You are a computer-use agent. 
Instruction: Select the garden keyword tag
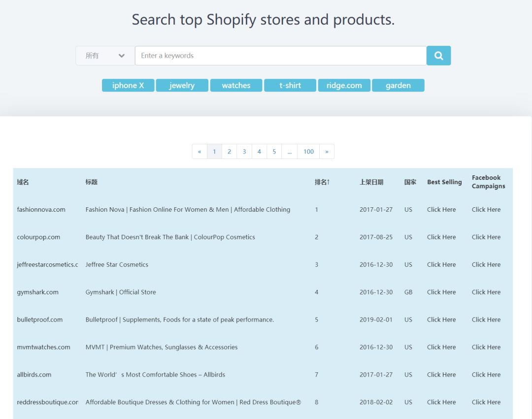[398, 85]
